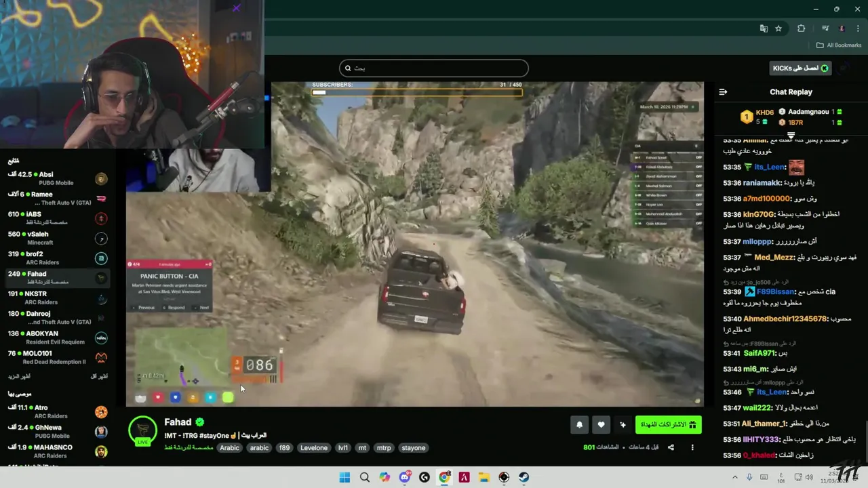Click username Ahmedbechir12345678 in chat
Image resolution: width=868 pixels, height=488 pixels.
(785, 319)
